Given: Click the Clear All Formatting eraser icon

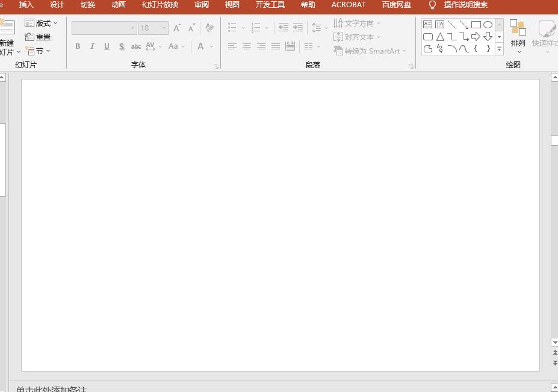Looking at the screenshot, I should 209,28.
